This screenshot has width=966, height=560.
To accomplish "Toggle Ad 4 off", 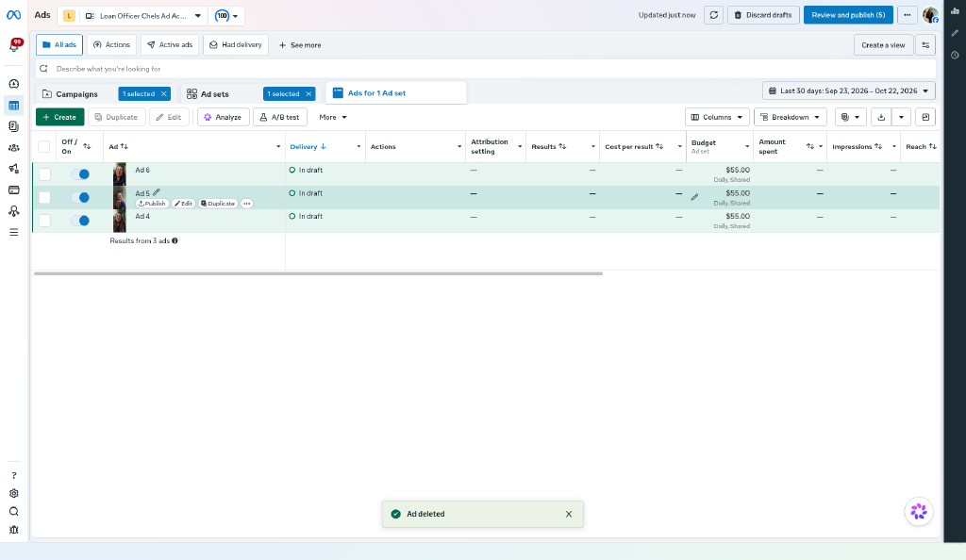I will click(80, 221).
